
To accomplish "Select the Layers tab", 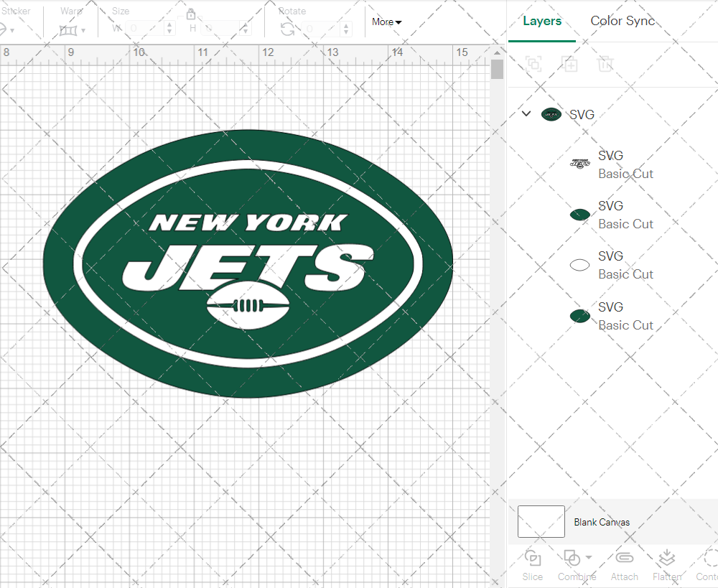I will tap(542, 21).
